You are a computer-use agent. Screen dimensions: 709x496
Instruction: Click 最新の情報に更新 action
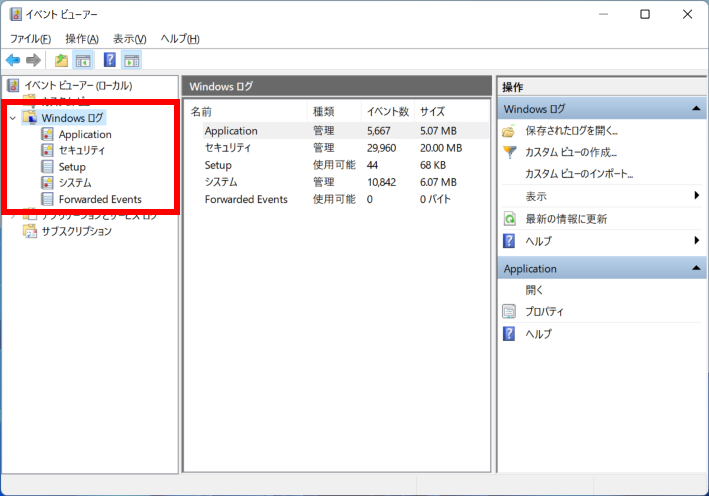click(566, 219)
